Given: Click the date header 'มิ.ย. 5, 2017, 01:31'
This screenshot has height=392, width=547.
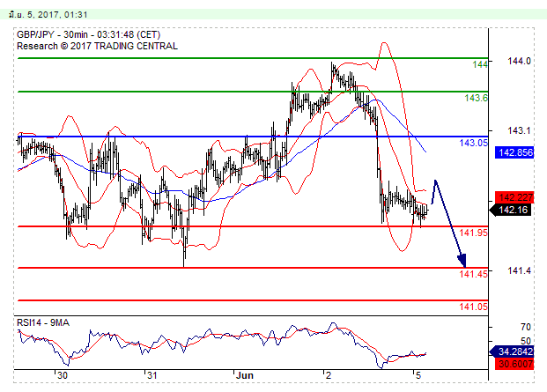Looking at the screenshot, I should 48,15.
